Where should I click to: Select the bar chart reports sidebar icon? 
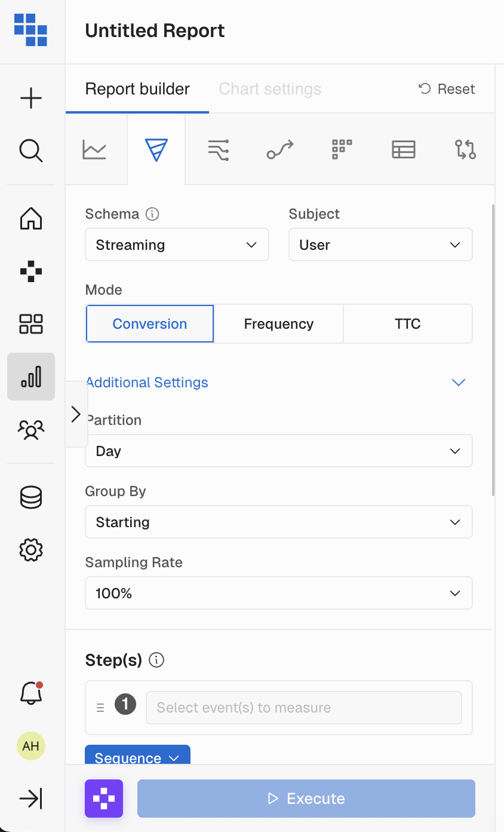point(31,377)
